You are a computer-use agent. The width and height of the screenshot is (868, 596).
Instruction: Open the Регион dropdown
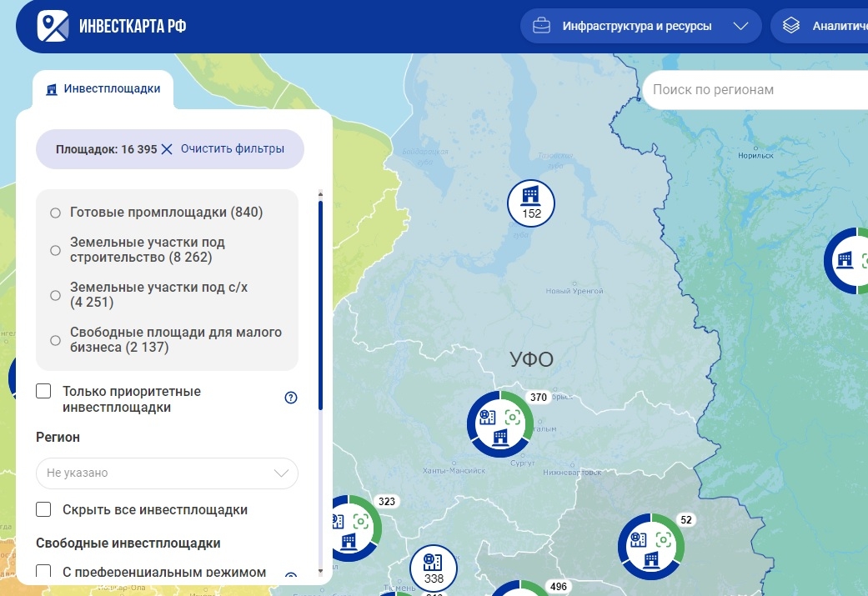167,473
